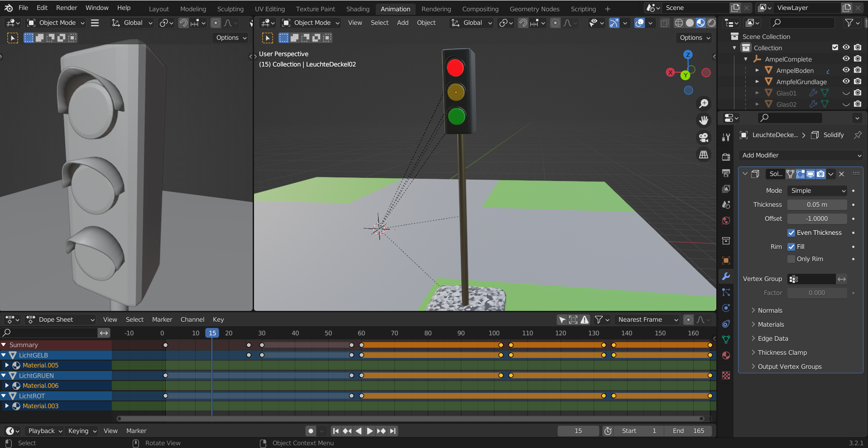868x448 pixels.
Task: Open viewport Add menu
Action: 403,23
